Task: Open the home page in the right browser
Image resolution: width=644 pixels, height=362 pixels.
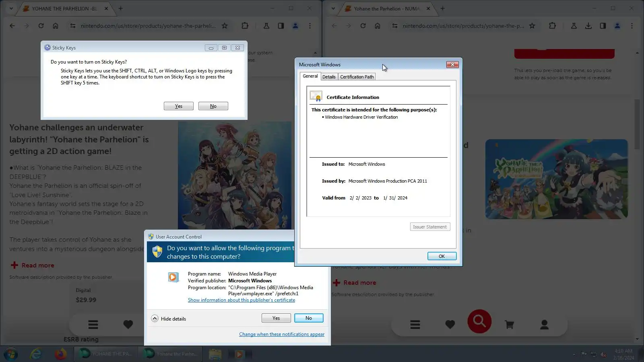Action: (x=378, y=26)
